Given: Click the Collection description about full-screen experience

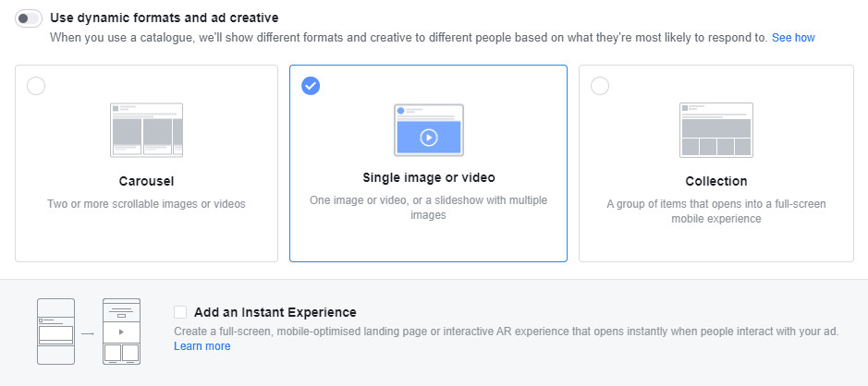Looking at the screenshot, I should tap(715, 211).
